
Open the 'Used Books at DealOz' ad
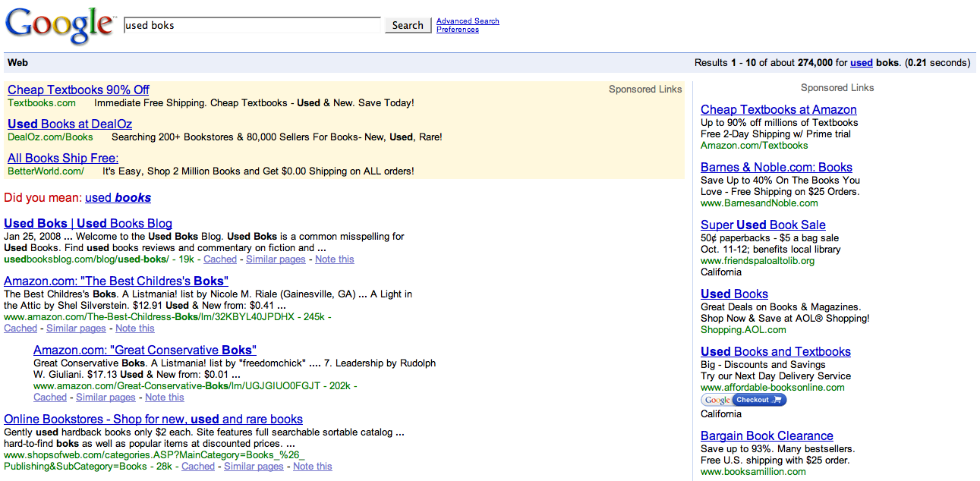tap(70, 124)
